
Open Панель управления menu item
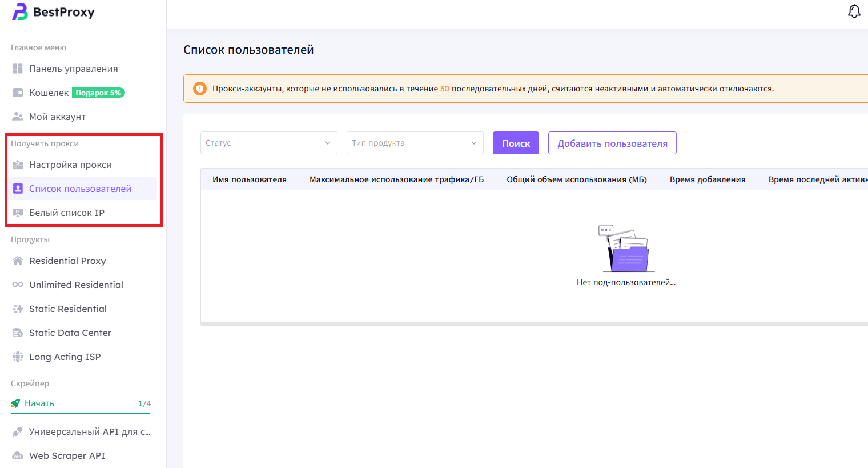pos(73,69)
